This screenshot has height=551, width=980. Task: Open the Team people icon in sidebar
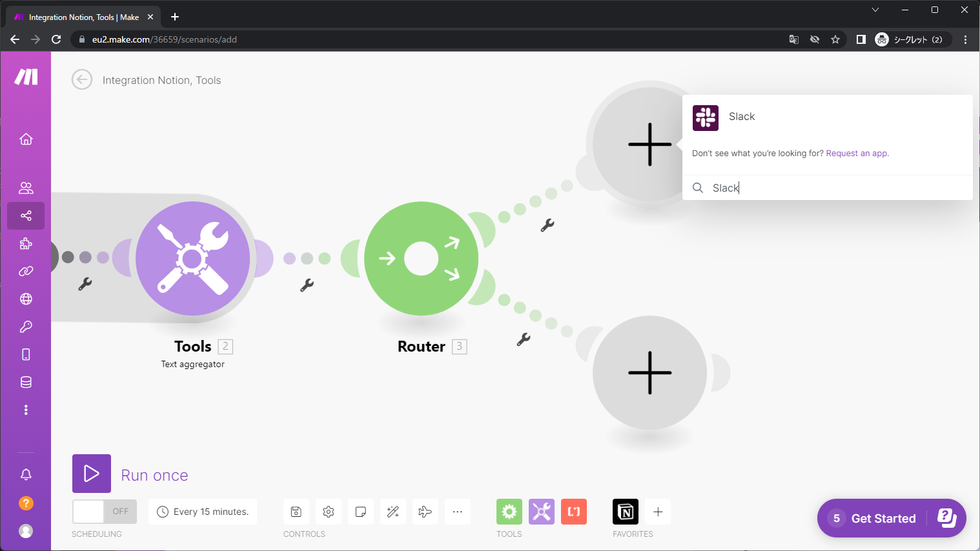[26, 188]
